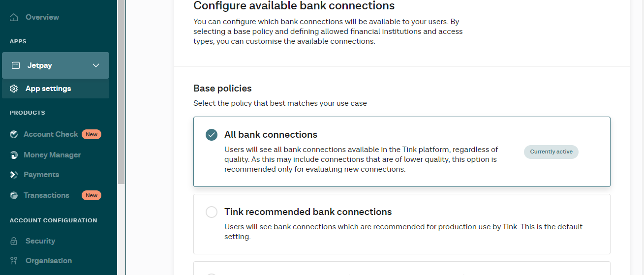This screenshot has width=644, height=275.
Task: Click the Security lock icon
Action: [14, 241]
